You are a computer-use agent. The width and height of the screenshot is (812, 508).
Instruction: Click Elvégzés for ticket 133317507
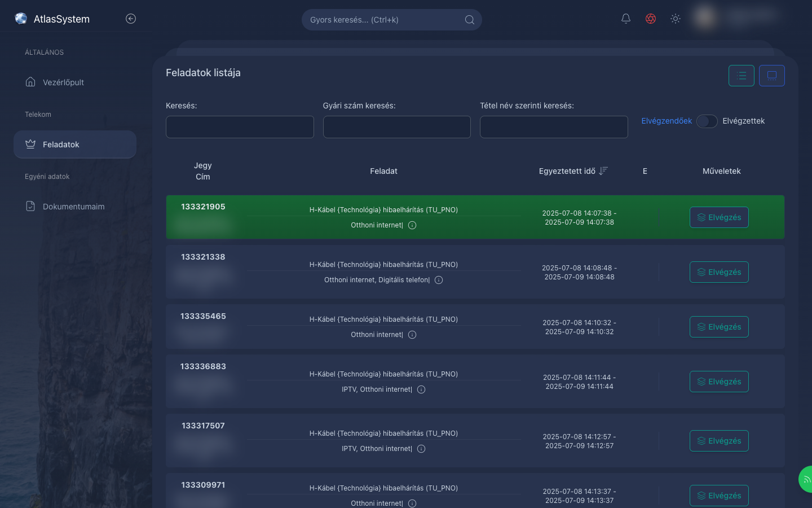(x=719, y=441)
